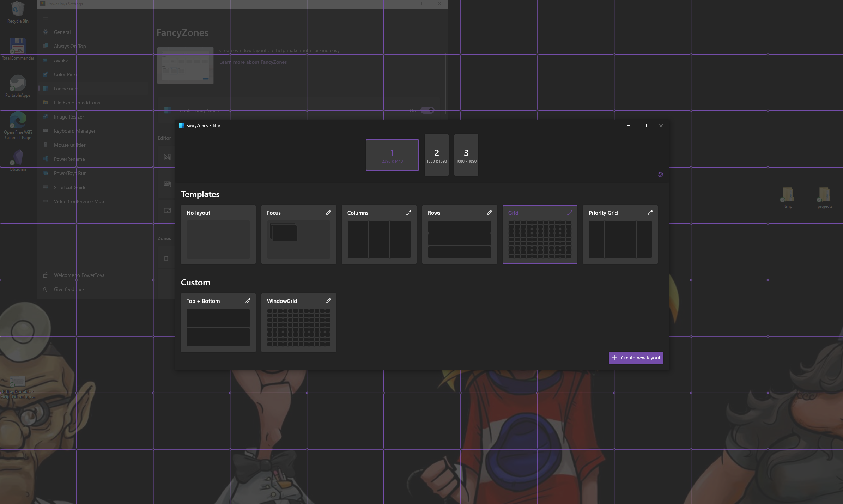Open the PowerRename settings page
The image size is (843, 504).
click(x=69, y=159)
